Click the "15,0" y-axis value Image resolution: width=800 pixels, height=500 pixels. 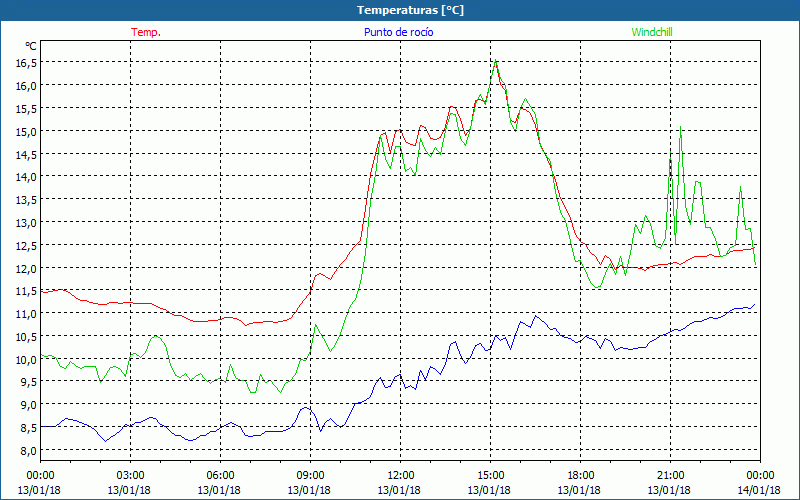tap(27, 132)
